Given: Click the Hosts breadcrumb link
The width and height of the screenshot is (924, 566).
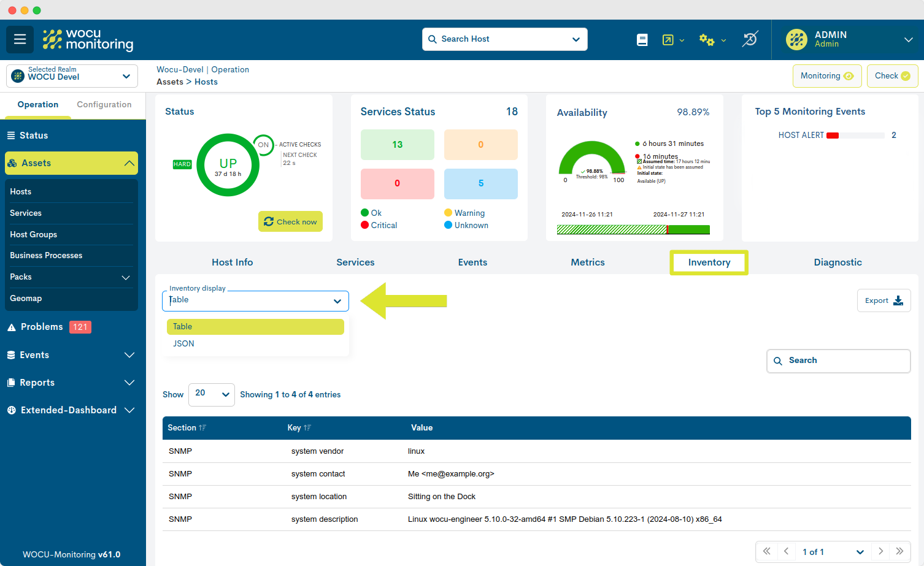Looking at the screenshot, I should coord(206,82).
